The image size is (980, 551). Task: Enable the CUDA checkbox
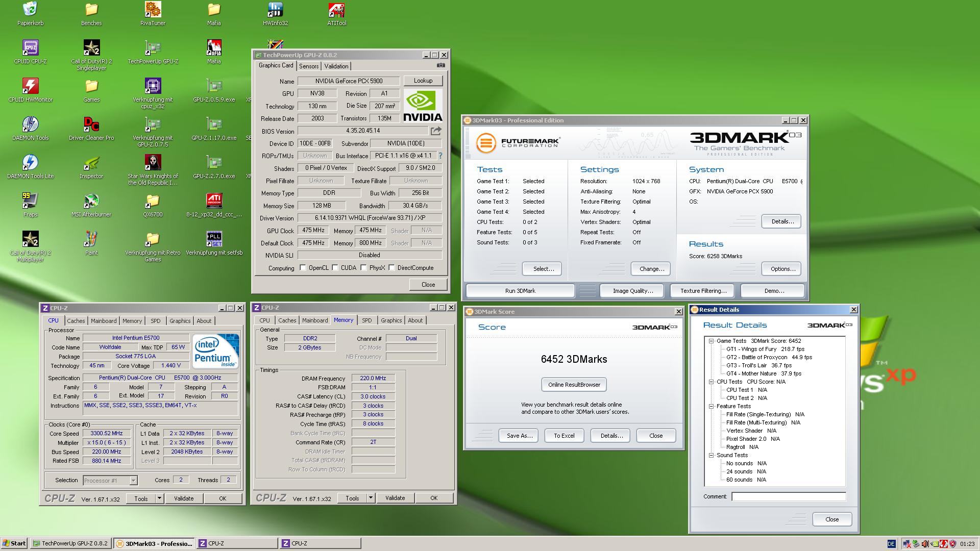tap(335, 268)
